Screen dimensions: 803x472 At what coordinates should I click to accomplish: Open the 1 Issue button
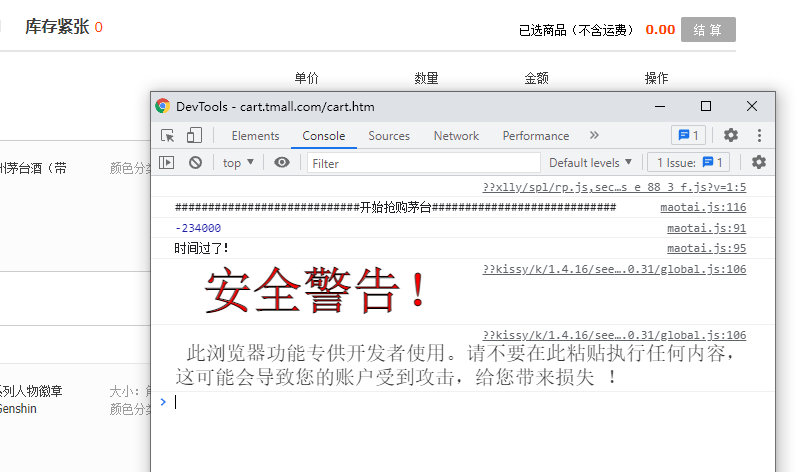689,163
